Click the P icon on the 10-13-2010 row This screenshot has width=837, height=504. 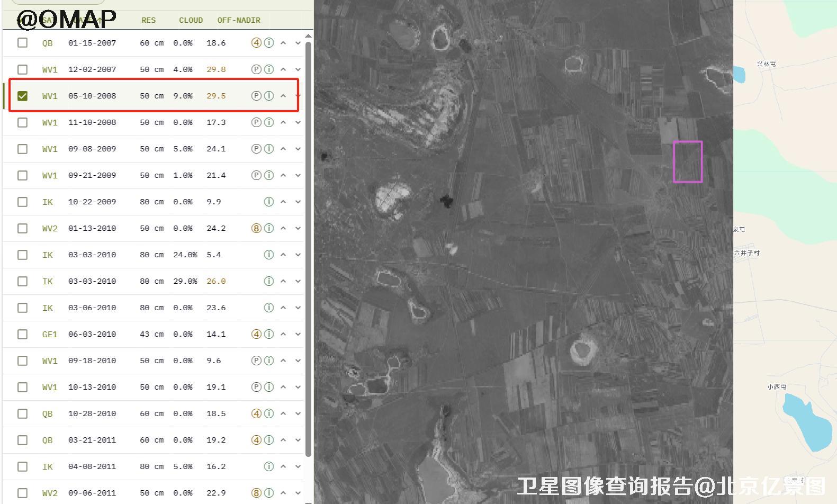256,387
